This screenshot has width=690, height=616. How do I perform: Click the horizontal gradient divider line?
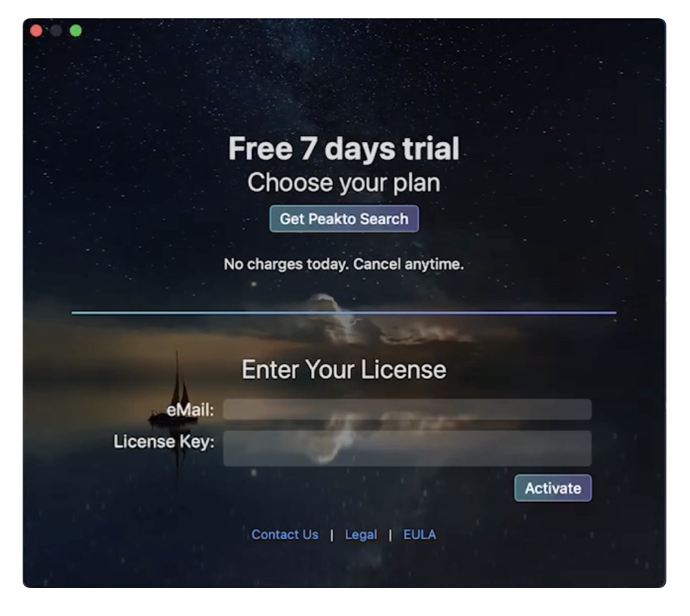343,313
